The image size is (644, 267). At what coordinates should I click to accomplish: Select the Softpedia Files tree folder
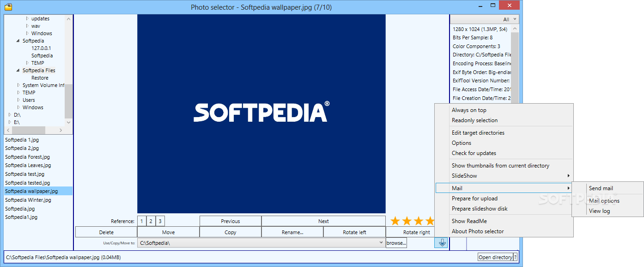pos(39,70)
